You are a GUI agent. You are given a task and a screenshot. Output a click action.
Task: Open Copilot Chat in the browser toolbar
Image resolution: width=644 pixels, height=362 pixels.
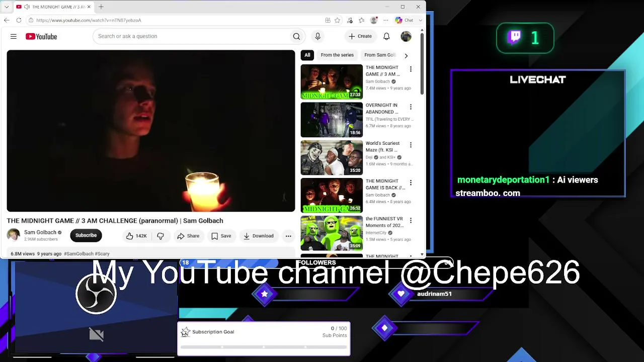click(404, 20)
